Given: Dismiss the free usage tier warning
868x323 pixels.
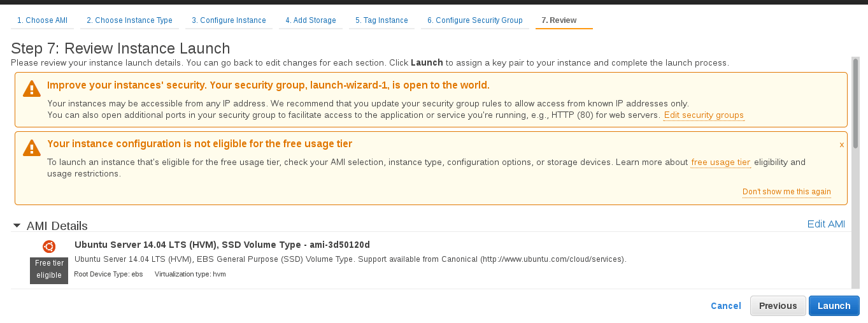Looking at the screenshot, I should 841,145.
